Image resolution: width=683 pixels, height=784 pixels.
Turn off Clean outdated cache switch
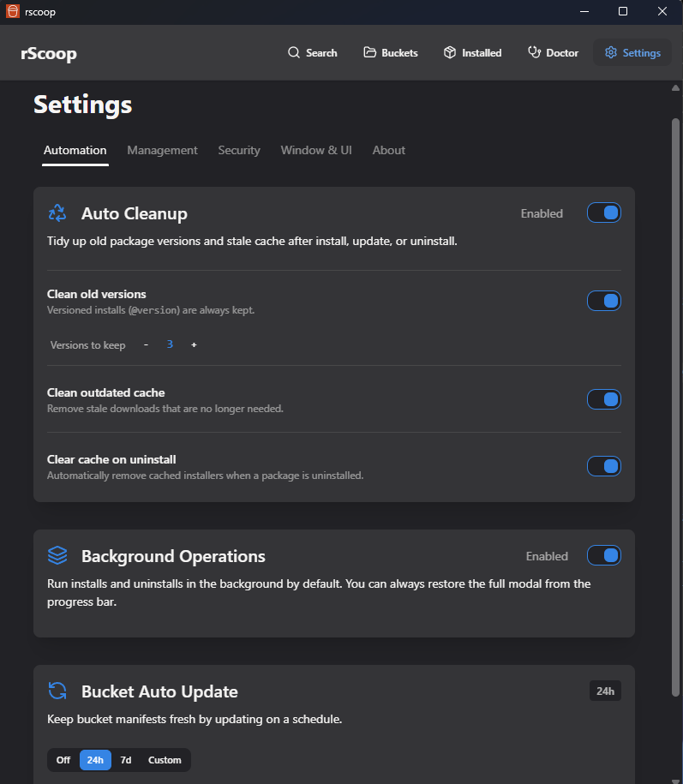[x=604, y=399]
